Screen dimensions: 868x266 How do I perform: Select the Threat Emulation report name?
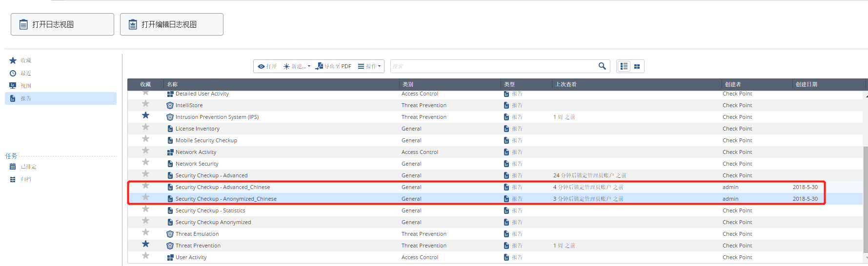coord(197,234)
